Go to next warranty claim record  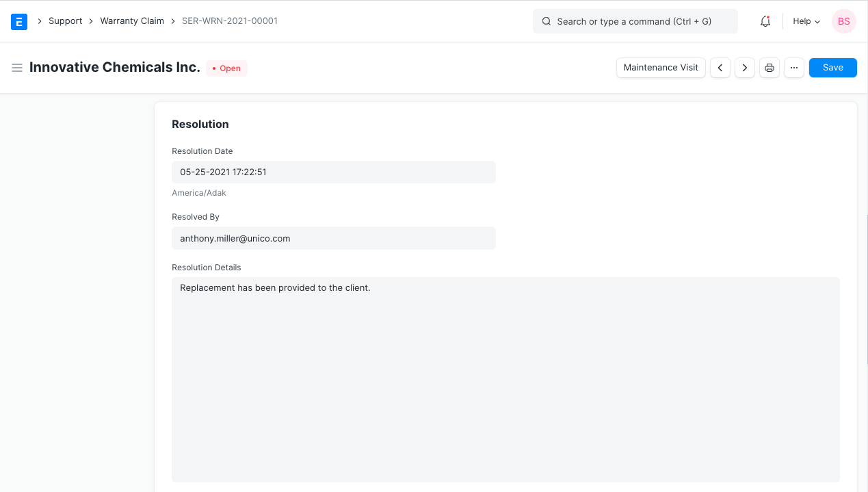pyautogui.click(x=745, y=68)
